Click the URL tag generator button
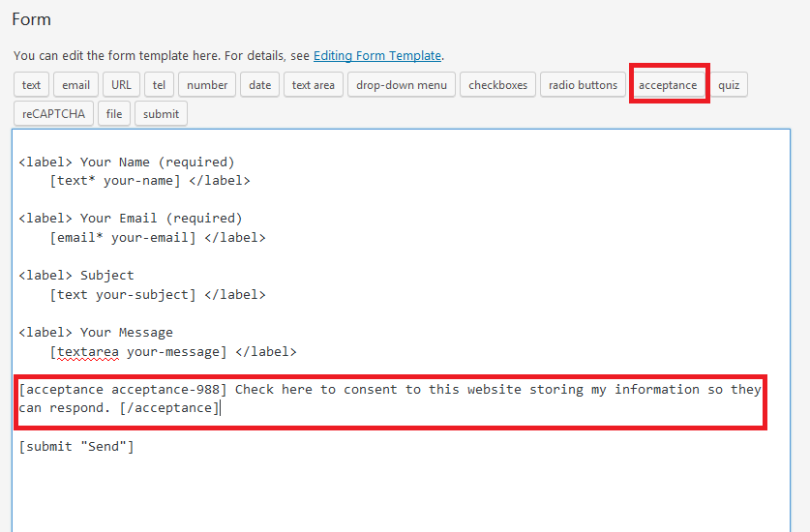The height and width of the screenshot is (532, 810). click(x=121, y=85)
